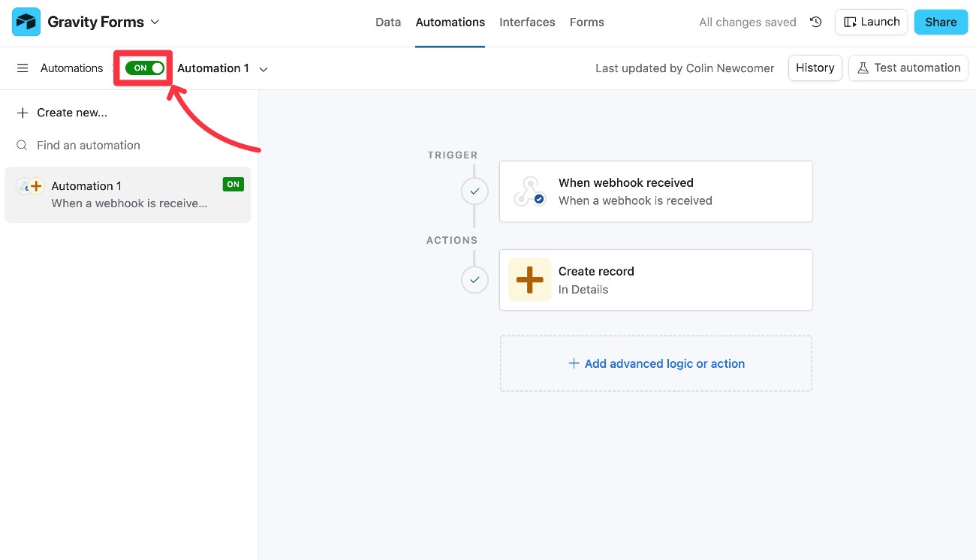Click the green checkmark under TRIGGER
This screenshot has height=560, width=976.
tap(474, 191)
